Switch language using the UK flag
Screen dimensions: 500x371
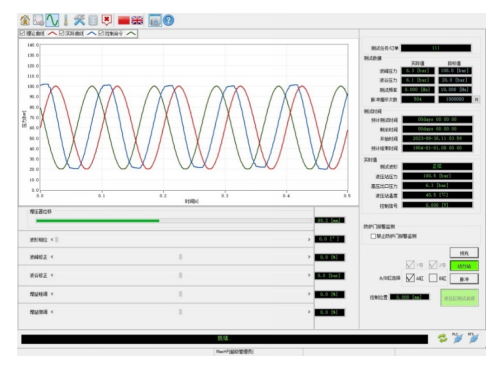point(137,20)
